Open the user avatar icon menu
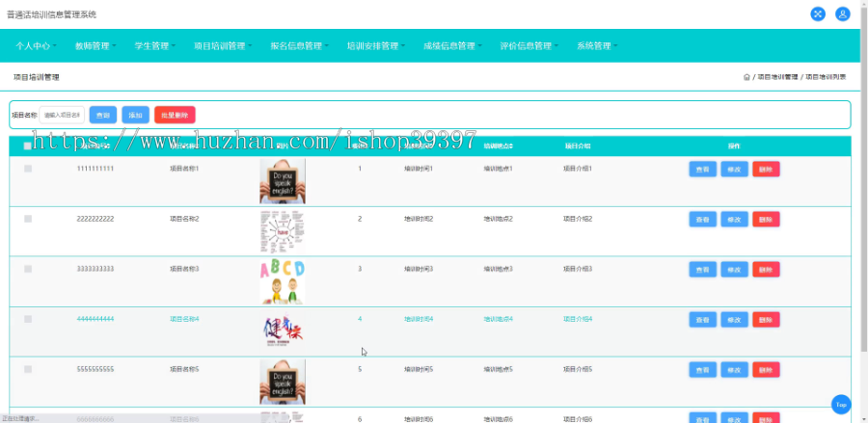868x423 pixels. point(843,14)
